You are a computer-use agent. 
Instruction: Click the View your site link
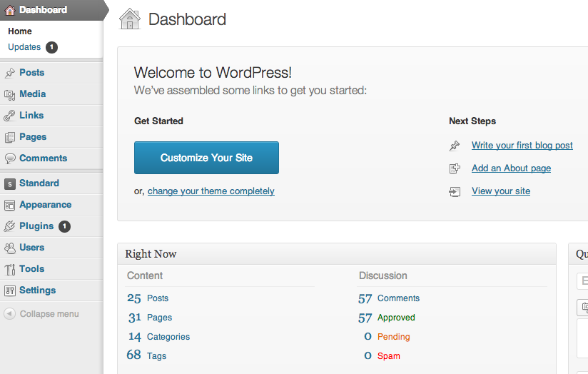tap(501, 191)
